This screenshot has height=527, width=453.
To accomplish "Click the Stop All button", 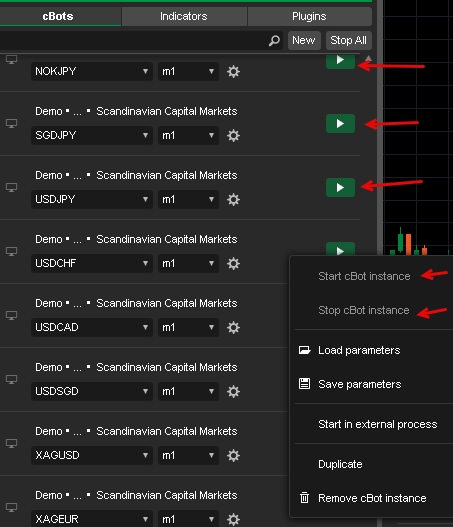I will point(348,41).
